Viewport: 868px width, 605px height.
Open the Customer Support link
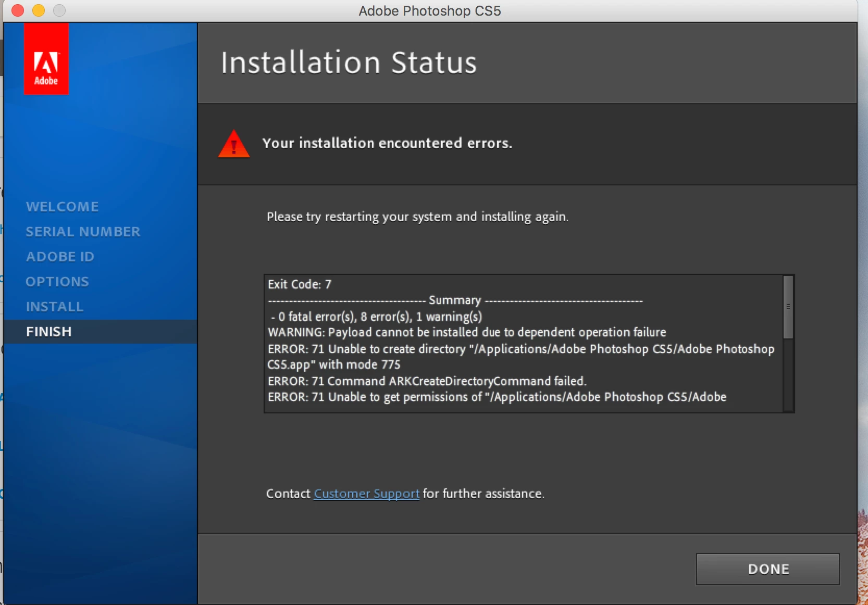point(366,494)
